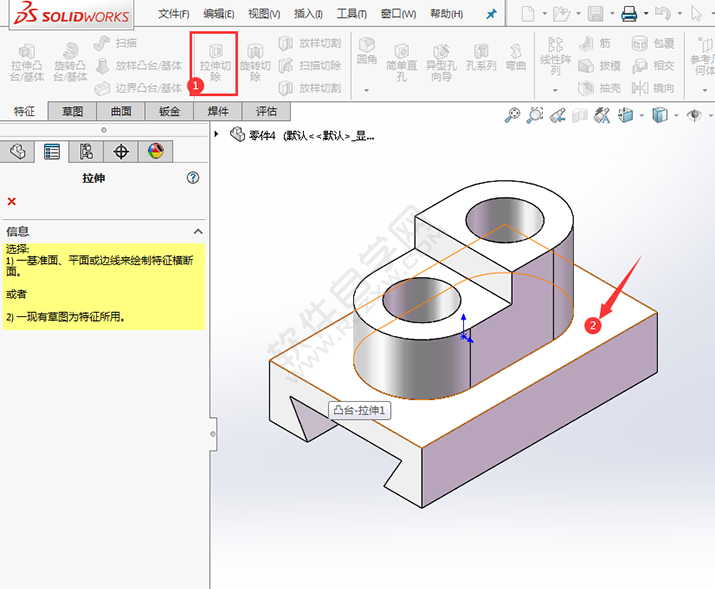The height and width of the screenshot is (589, 715).
Task: Open the Save dropdown arrow
Action: click(612, 14)
